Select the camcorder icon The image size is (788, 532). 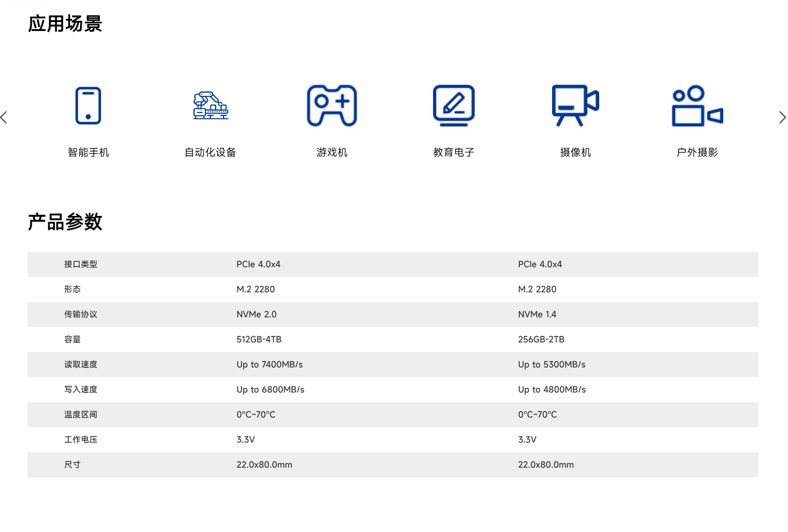(575, 106)
